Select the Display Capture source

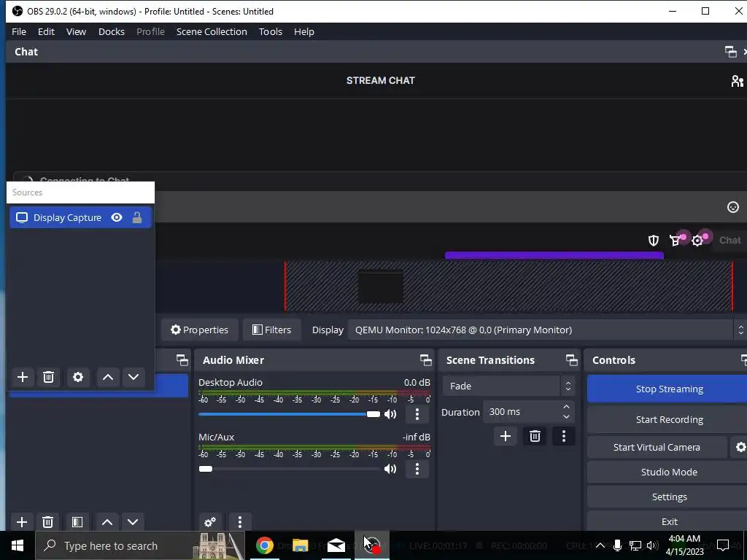(80, 217)
